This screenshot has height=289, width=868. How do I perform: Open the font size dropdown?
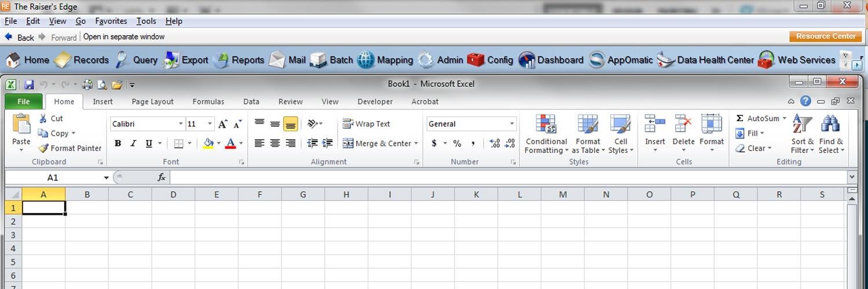coord(210,124)
